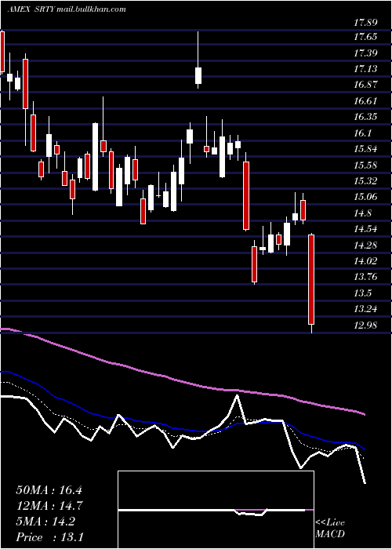Click the 17.65 price axis label
Screen dimensions: 392x549
point(365,37)
